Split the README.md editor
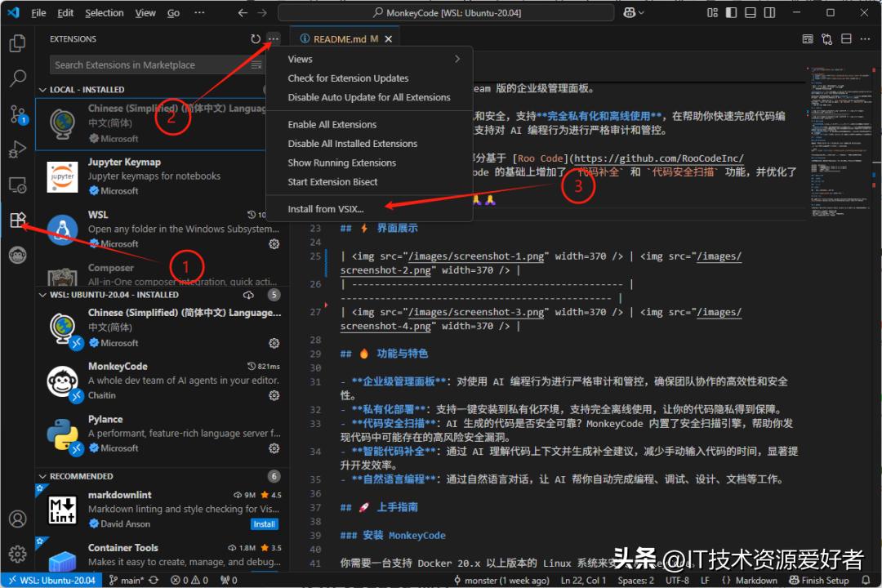The image size is (882, 588). 844,38
